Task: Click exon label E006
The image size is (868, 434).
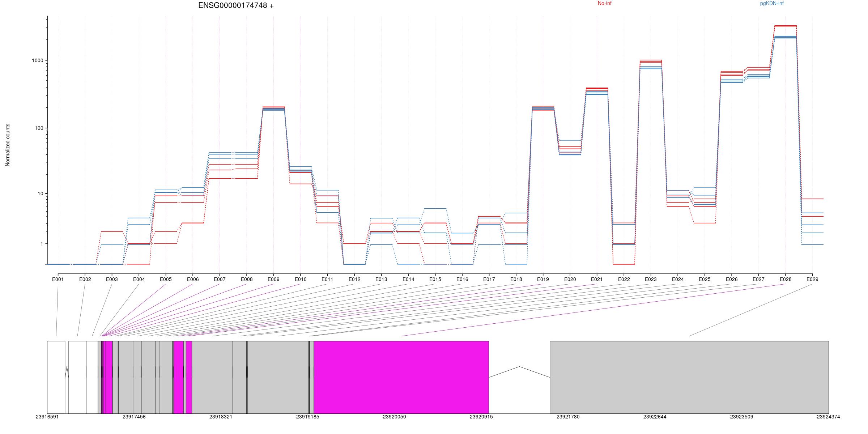Action: tap(193, 279)
